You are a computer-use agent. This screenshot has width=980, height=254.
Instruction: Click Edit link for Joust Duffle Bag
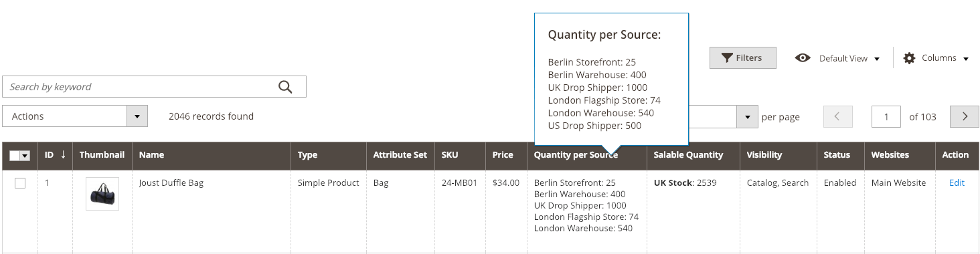tap(957, 182)
